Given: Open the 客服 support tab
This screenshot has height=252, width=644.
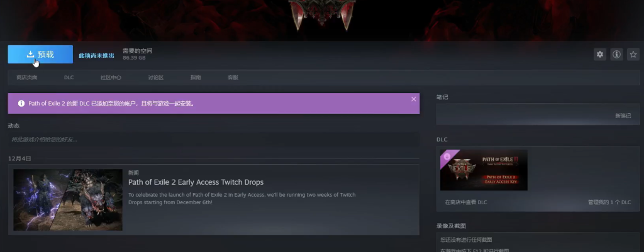Looking at the screenshot, I should pyautogui.click(x=233, y=77).
